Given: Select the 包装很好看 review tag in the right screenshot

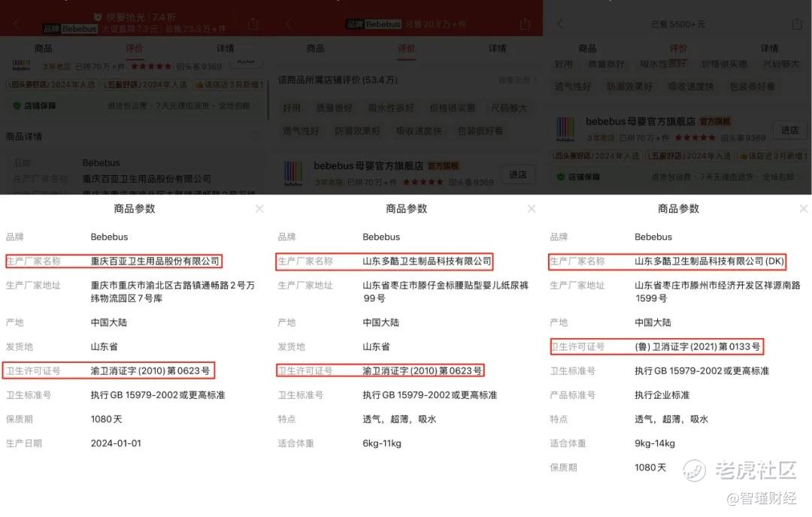Looking at the screenshot, I should (752, 86).
